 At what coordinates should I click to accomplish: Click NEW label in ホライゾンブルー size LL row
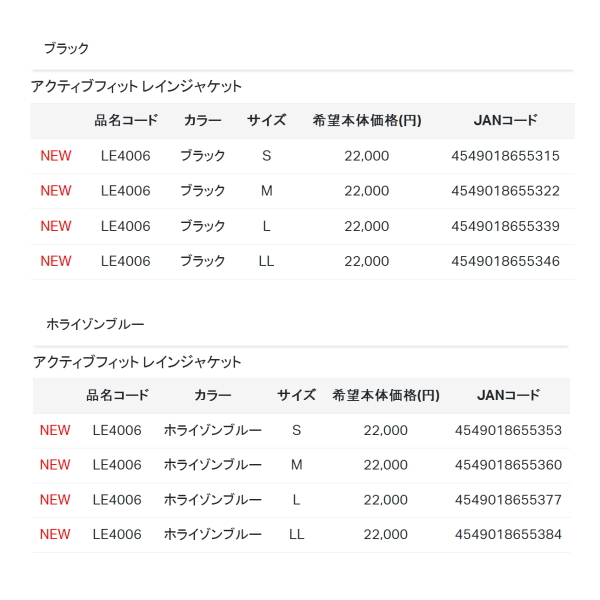tap(55, 534)
